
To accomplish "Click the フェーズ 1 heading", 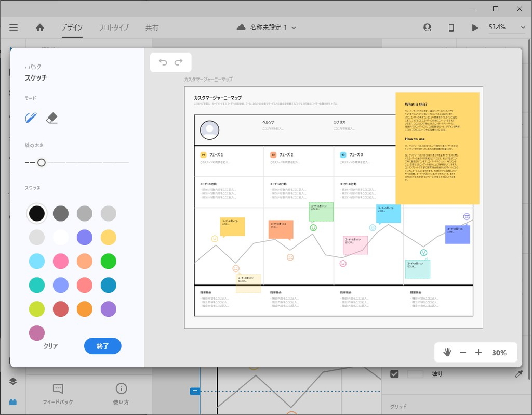I will pos(216,155).
